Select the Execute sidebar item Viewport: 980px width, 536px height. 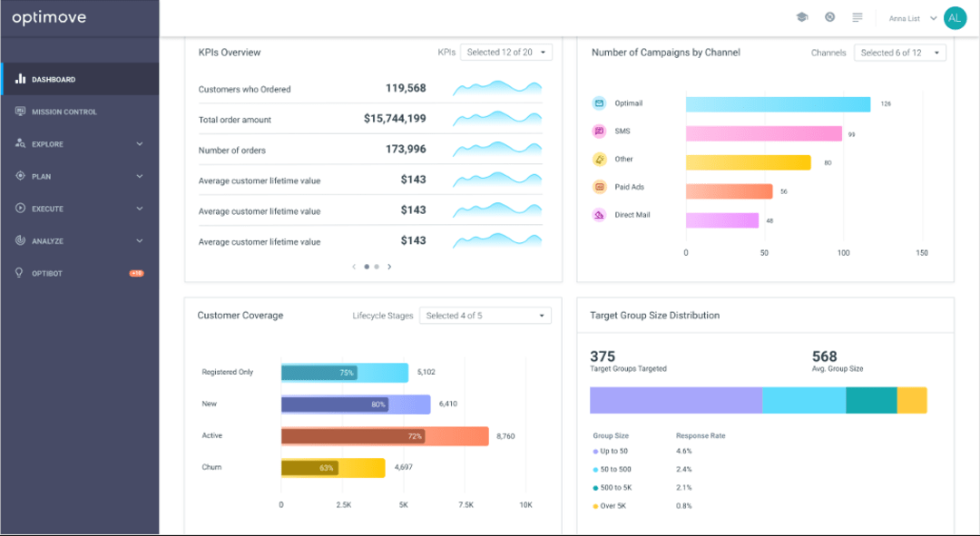45,208
